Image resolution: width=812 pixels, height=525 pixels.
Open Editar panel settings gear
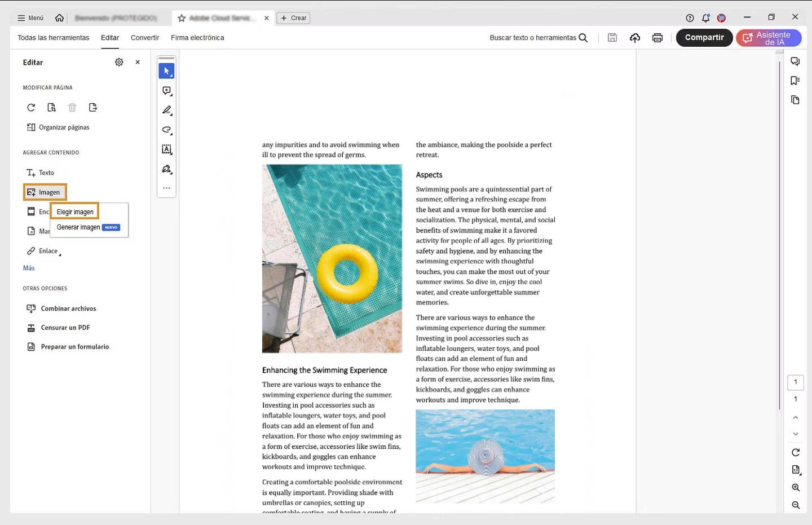119,63
